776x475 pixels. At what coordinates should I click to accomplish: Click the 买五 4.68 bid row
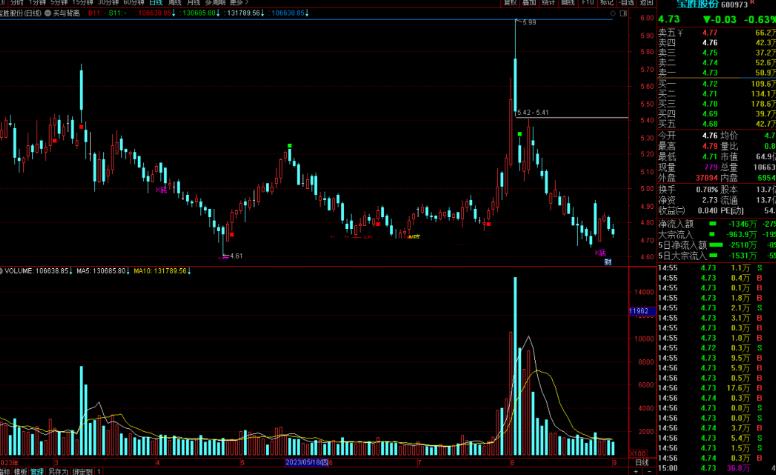[x=717, y=124]
